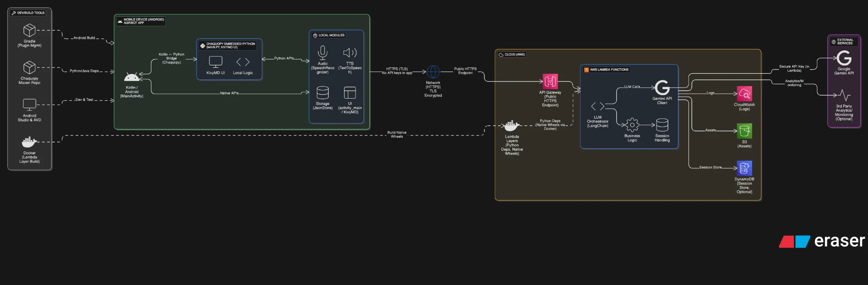Image resolution: width=868 pixels, height=285 pixels.
Task: Select the Native APIs connector label
Action: click(229, 93)
